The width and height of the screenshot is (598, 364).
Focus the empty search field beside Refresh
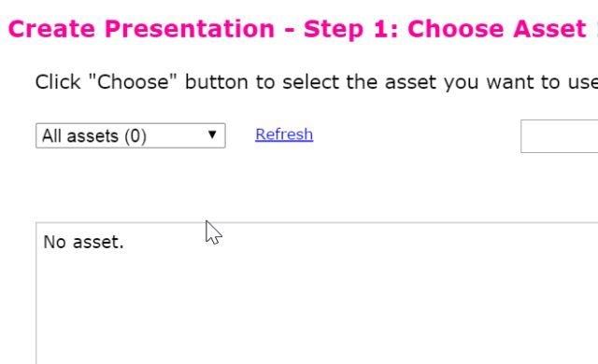click(x=559, y=136)
